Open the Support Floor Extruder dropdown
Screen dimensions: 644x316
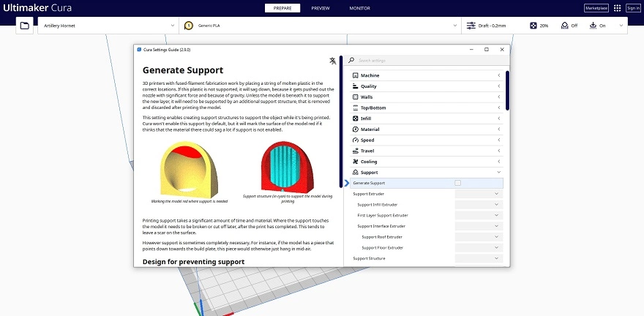tap(479, 247)
